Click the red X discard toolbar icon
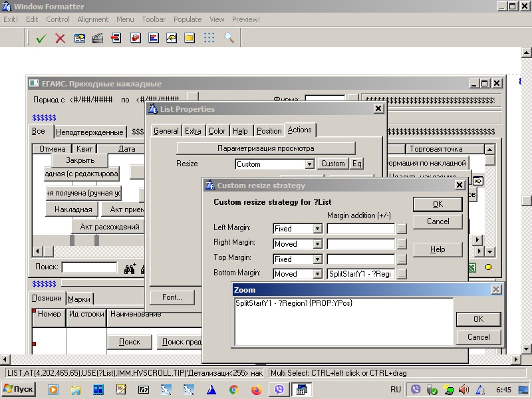This screenshot has width=532, height=399. pos(61,39)
